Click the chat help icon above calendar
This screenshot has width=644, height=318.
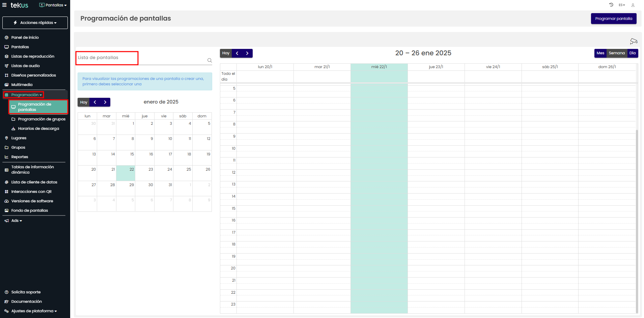point(634,41)
